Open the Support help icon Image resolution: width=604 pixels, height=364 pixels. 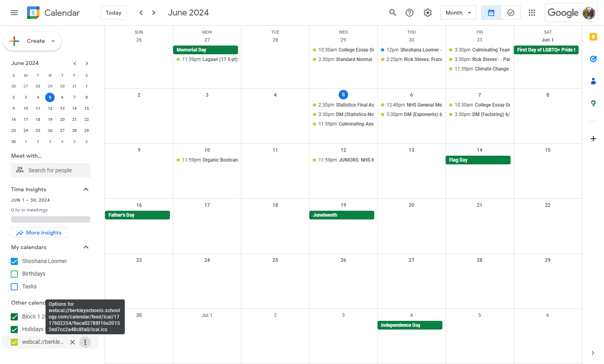click(x=410, y=13)
